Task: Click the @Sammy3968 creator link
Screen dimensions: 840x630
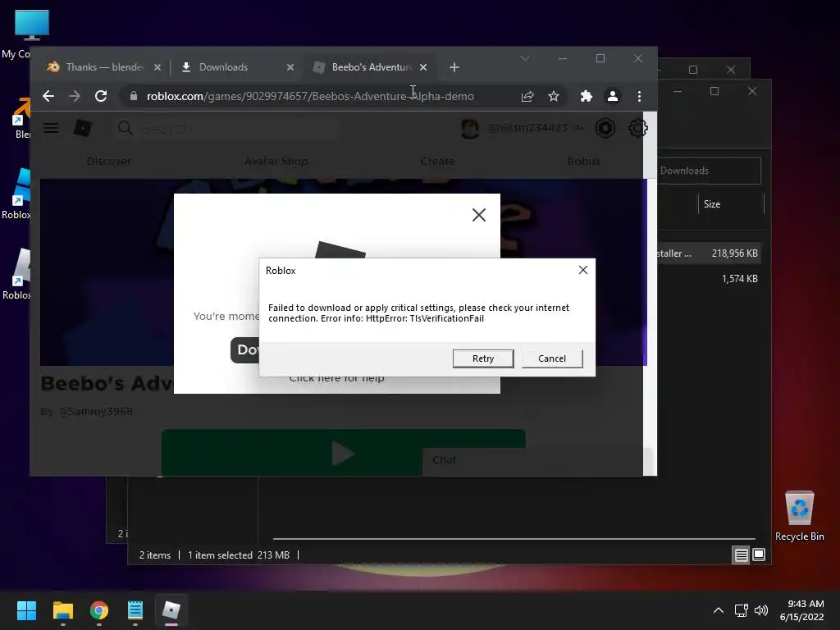Action: click(95, 412)
